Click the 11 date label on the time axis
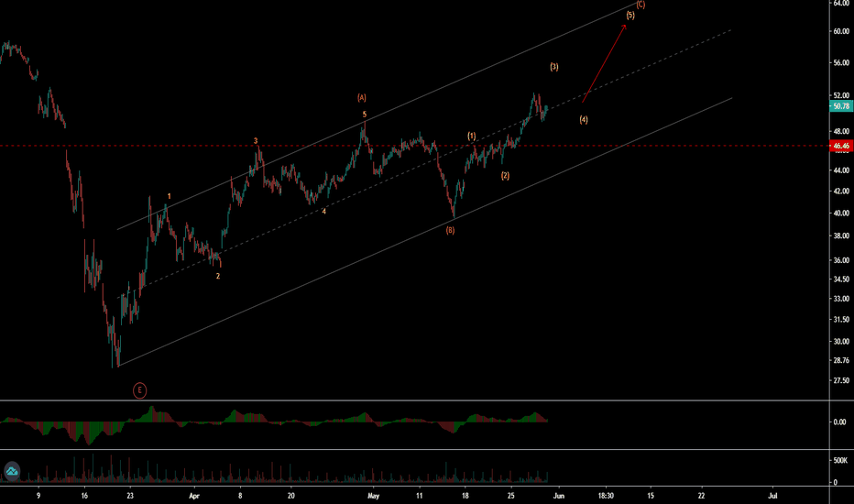Image resolution: width=854 pixels, height=504 pixels. click(x=419, y=496)
